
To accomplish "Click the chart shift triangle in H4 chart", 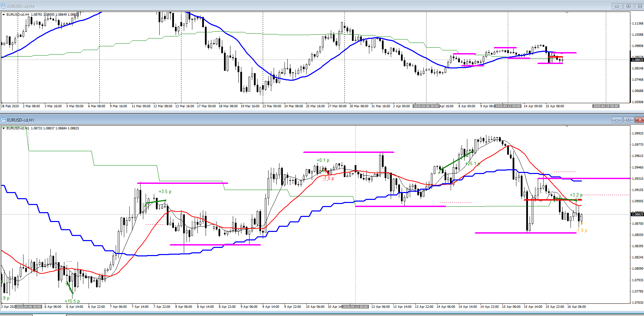I will (567, 13).
